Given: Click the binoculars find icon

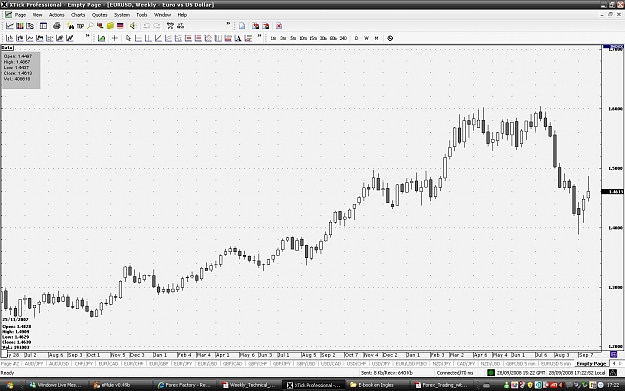Looking at the screenshot, I should click(71, 26).
